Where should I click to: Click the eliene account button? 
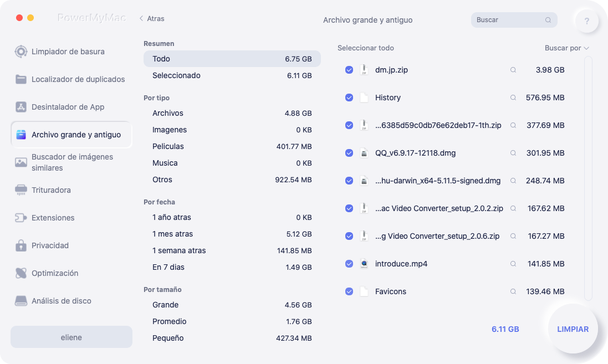[x=71, y=337]
